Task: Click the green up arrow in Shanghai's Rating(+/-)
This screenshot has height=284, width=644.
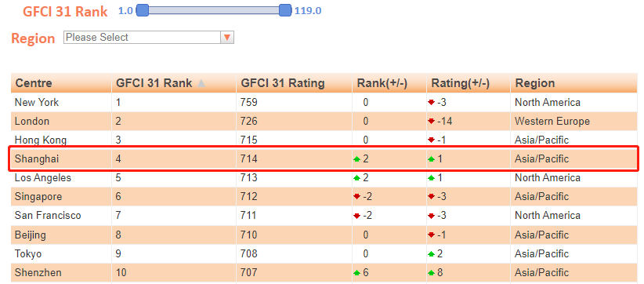Action: tap(431, 159)
